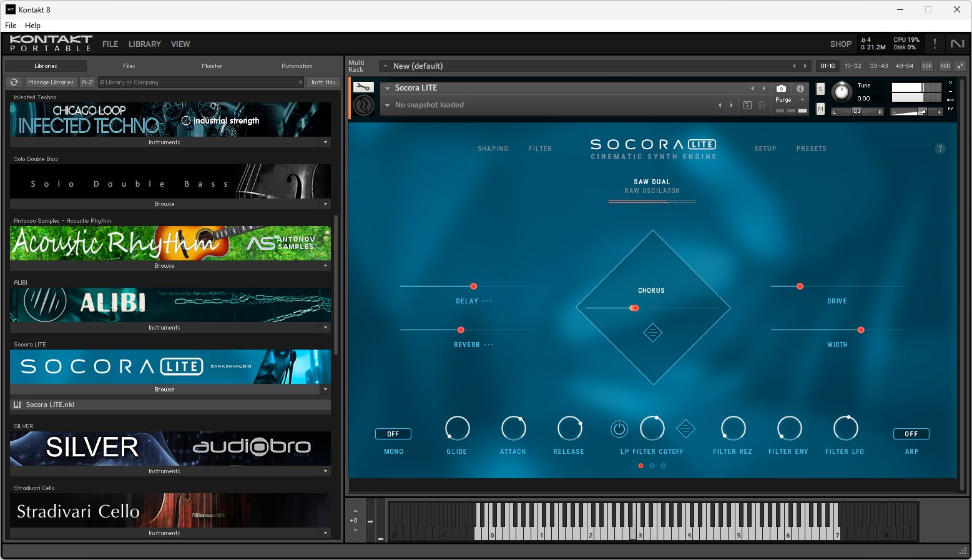The width and height of the screenshot is (972, 560).
Task: Load Socora LITE.nki file
Action: click(x=170, y=405)
